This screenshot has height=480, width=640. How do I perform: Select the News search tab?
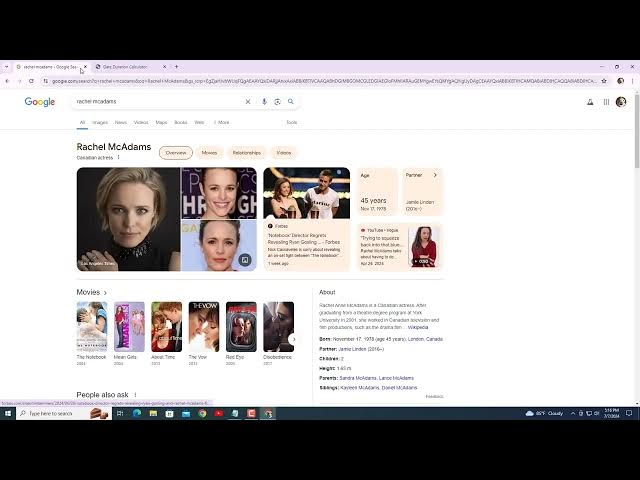pyautogui.click(x=121, y=122)
